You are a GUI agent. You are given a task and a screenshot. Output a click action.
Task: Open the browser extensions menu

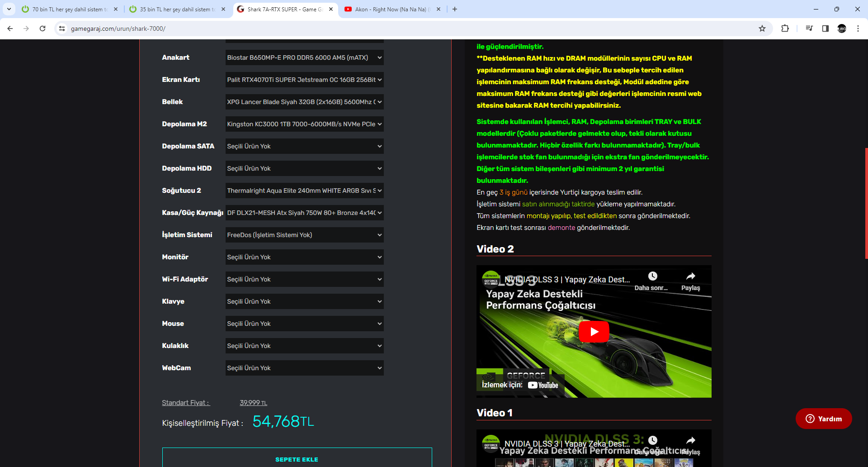pyautogui.click(x=785, y=29)
